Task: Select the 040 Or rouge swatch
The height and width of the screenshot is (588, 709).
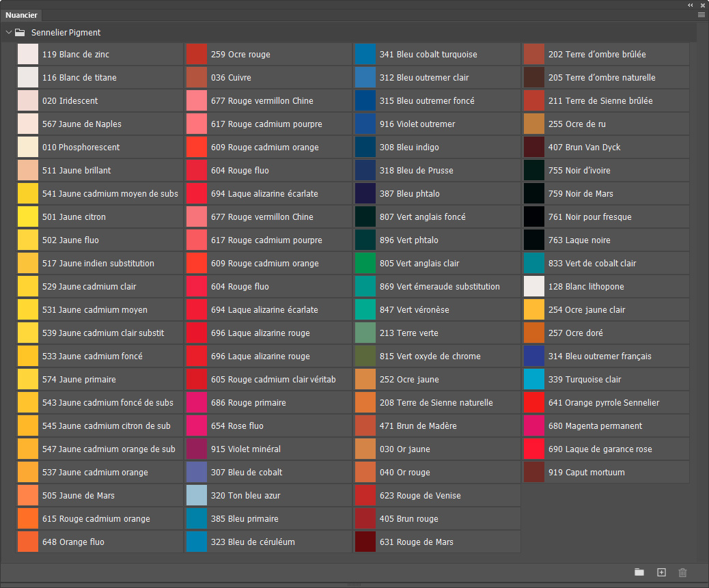Action: click(437, 473)
